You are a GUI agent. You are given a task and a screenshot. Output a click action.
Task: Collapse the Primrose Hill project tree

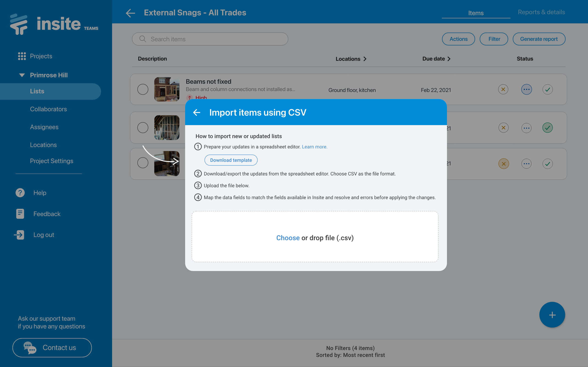click(x=22, y=75)
